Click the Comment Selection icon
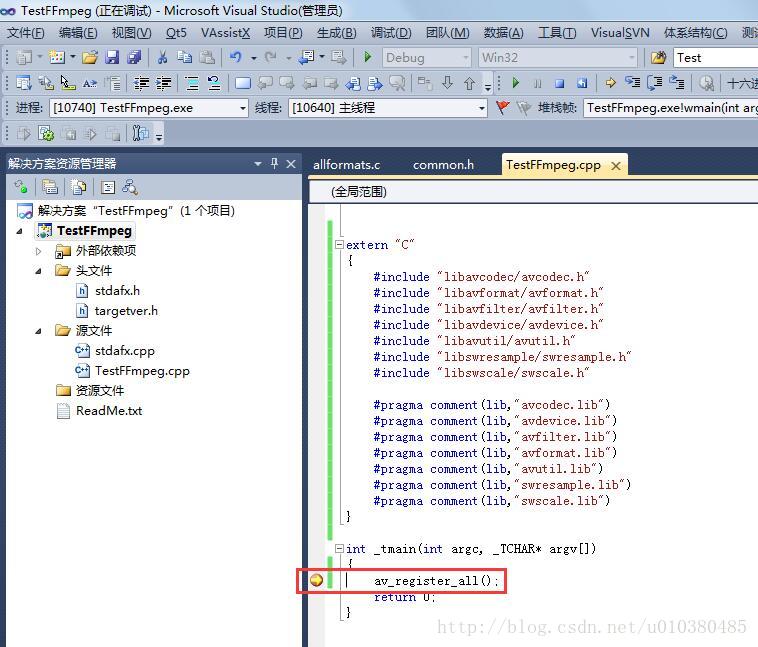The height and width of the screenshot is (647, 758). [192, 83]
